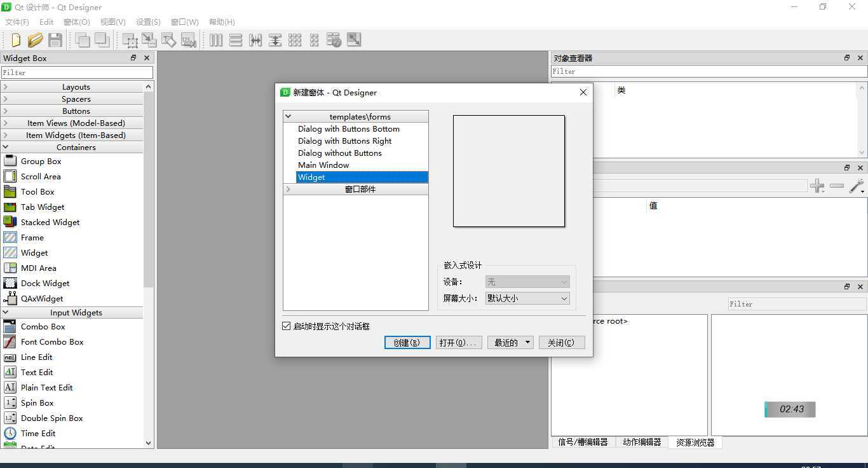The image size is (868, 468).
Task: Click the add dynamic property plus icon
Action: click(x=818, y=186)
